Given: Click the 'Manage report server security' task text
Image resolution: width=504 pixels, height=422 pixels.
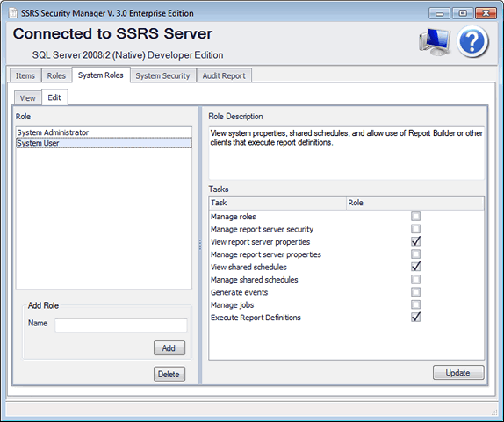Looking at the screenshot, I should point(262,229).
